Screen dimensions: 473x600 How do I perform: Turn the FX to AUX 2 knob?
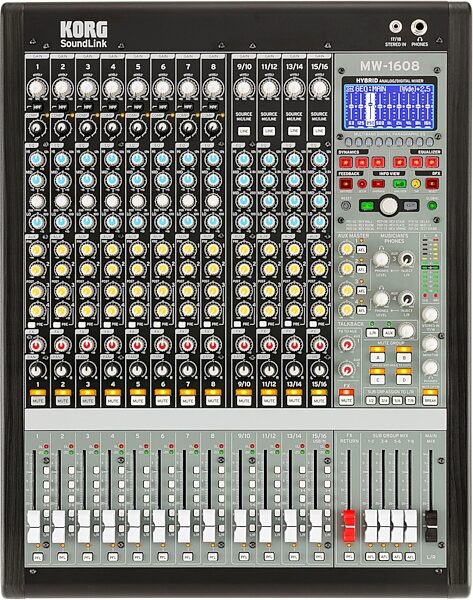tap(347, 370)
